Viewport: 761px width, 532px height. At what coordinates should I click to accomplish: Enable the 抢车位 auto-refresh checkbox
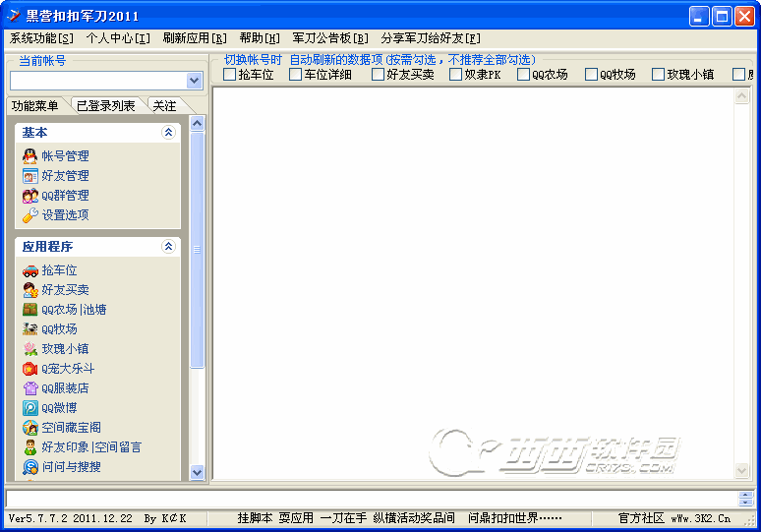[229, 75]
